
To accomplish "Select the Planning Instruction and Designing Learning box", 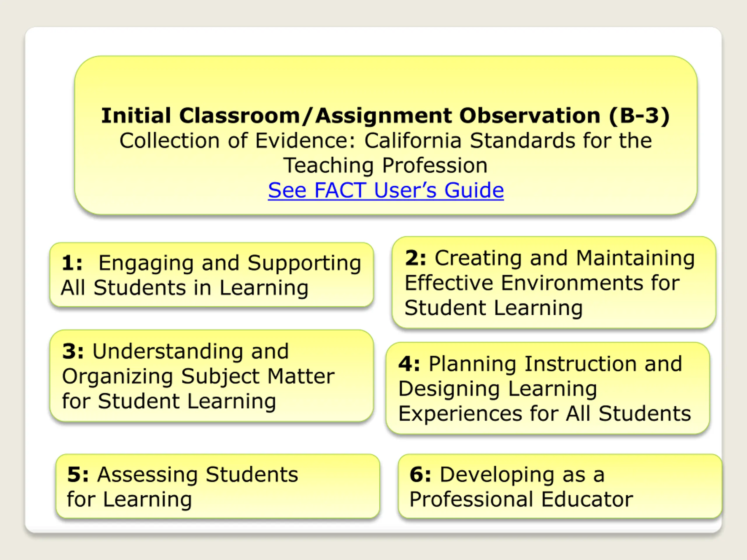I will pos(547,388).
